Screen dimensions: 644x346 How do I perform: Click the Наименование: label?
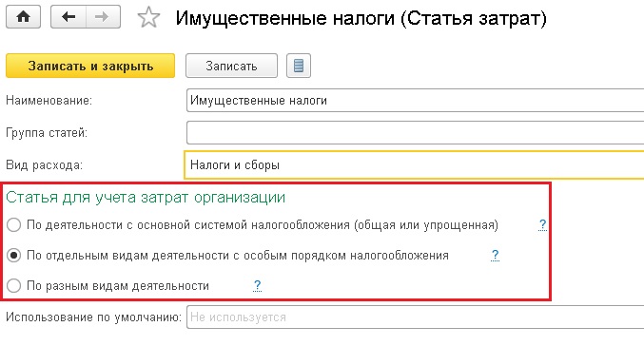(x=49, y=101)
